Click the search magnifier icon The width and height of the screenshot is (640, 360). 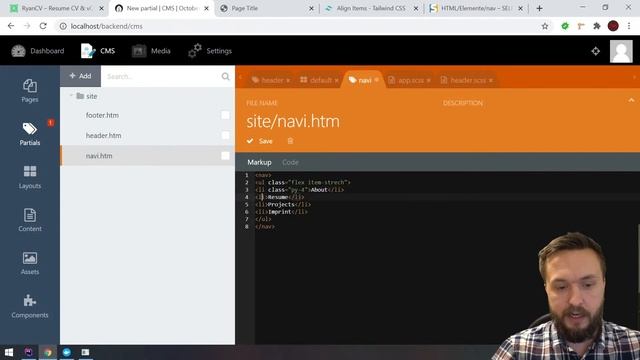tap(225, 76)
